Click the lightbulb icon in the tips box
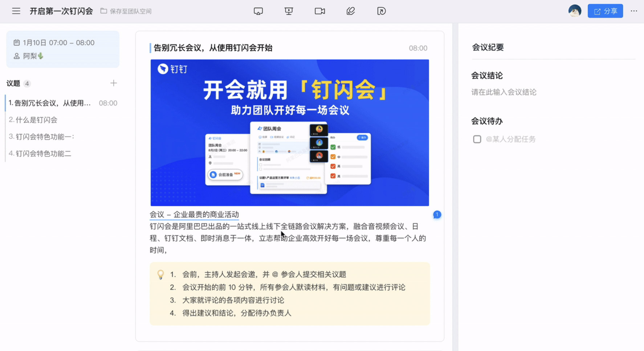The height and width of the screenshot is (351, 644). click(x=160, y=274)
